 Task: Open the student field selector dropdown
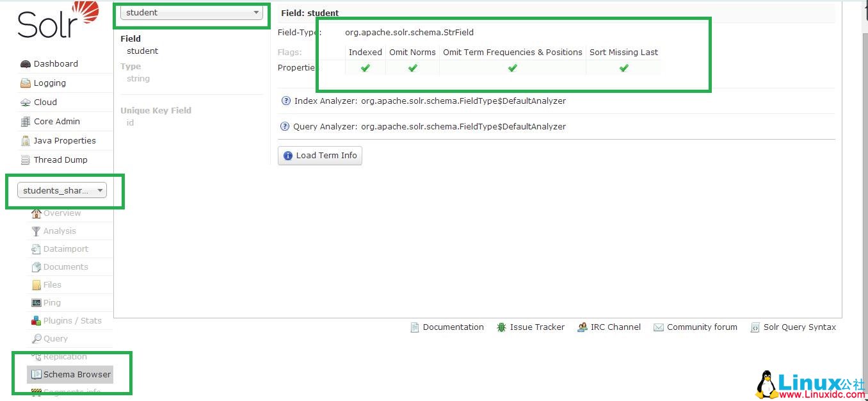191,13
